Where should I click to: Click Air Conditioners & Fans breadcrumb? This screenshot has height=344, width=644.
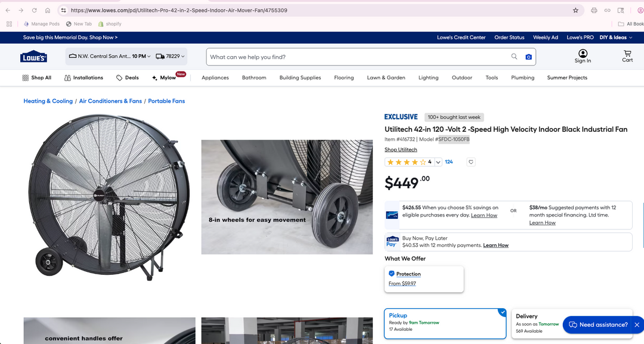coord(110,101)
